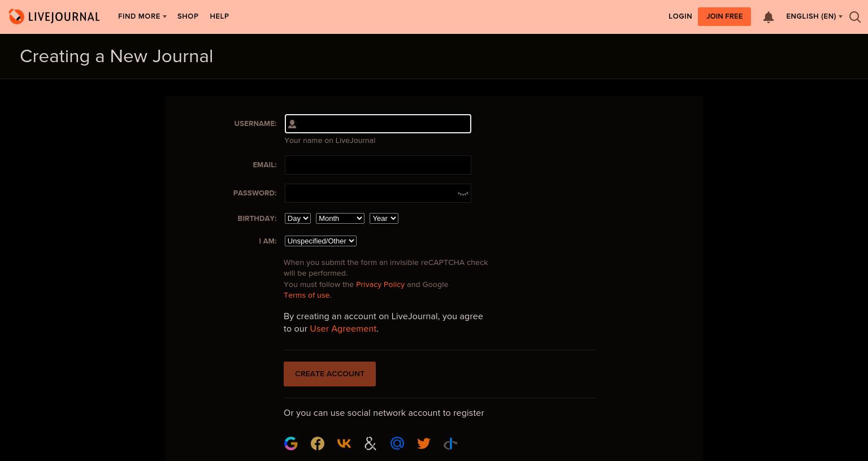868x461 pixels.
Task: Focus the Email input field
Action: pyautogui.click(x=378, y=165)
